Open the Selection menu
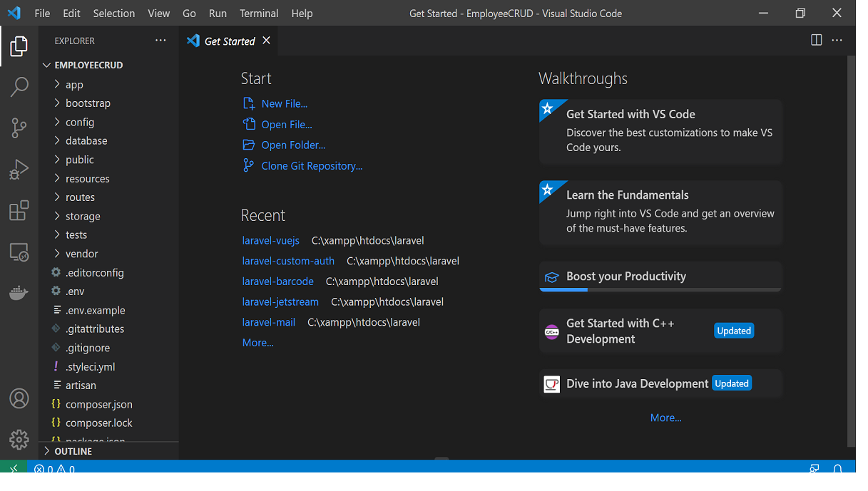The height and width of the screenshot is (491, 868). 114,13
